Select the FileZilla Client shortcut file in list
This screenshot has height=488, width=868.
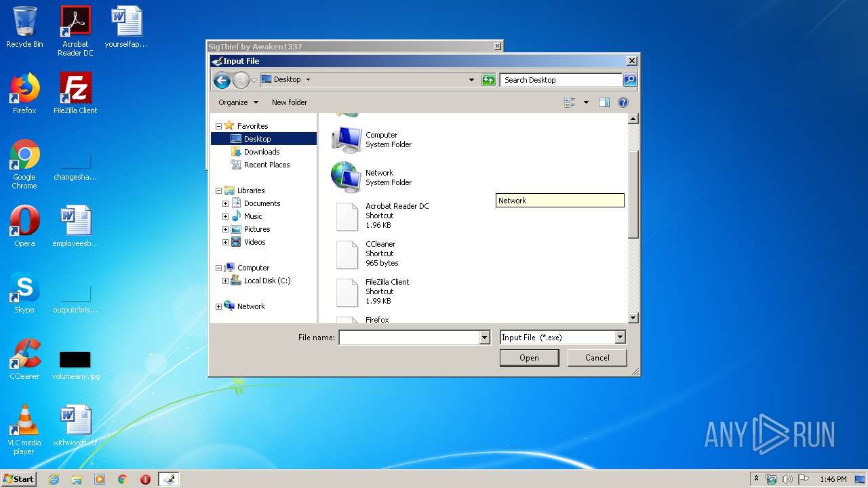372,291
